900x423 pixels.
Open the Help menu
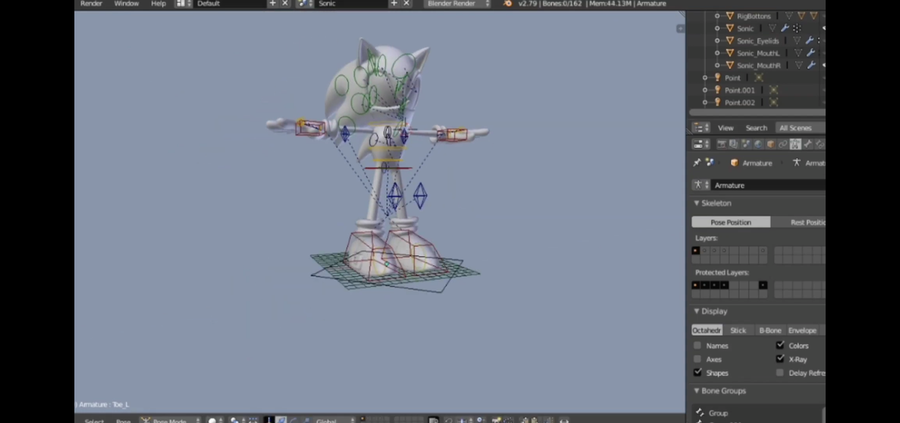158,3
